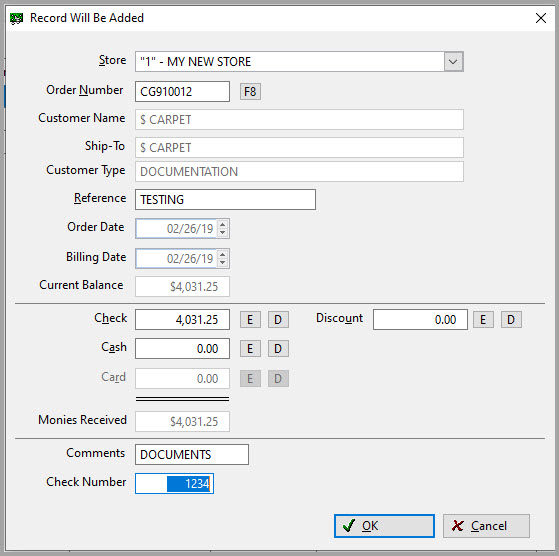559x556 pixels.
Task: Click the application icon in the title bar
Action: click(16, 18)
